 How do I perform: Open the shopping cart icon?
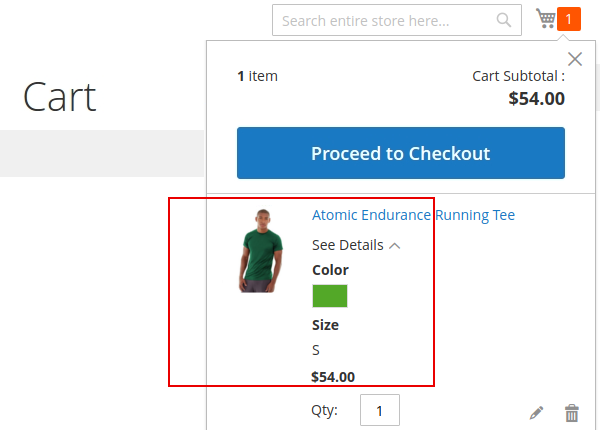click(546, 19)
